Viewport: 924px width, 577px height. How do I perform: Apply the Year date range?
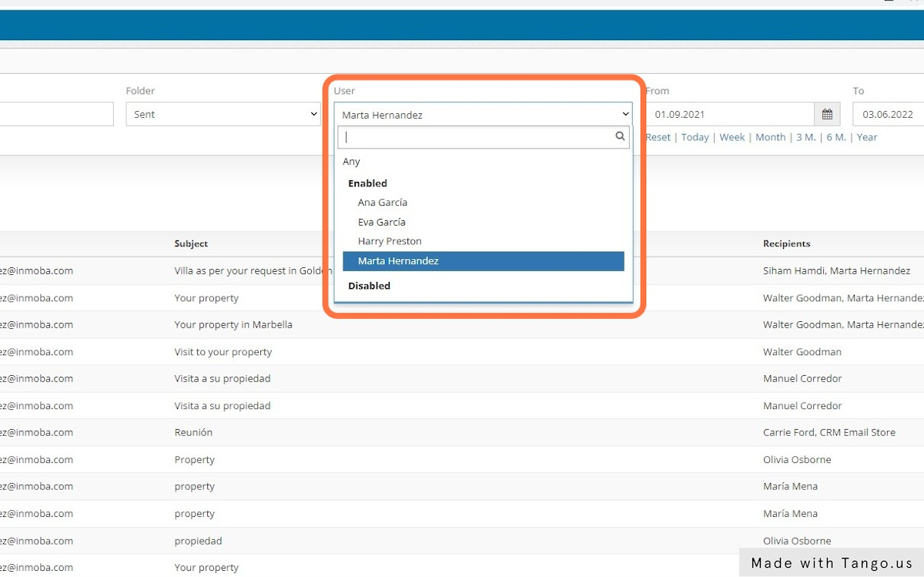867,137
